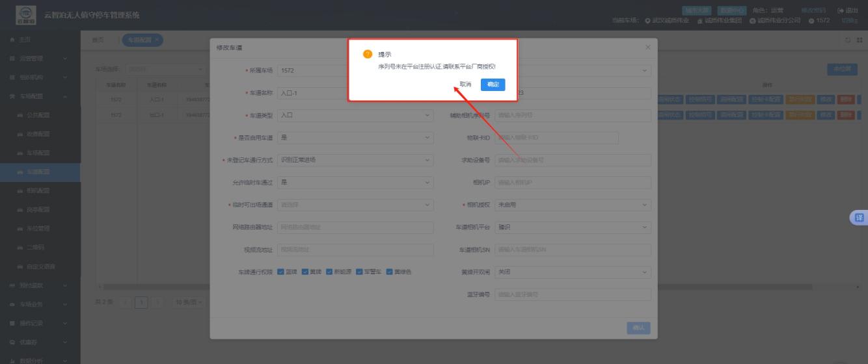Click the 城市大脑 button in header

pos(697,10)
